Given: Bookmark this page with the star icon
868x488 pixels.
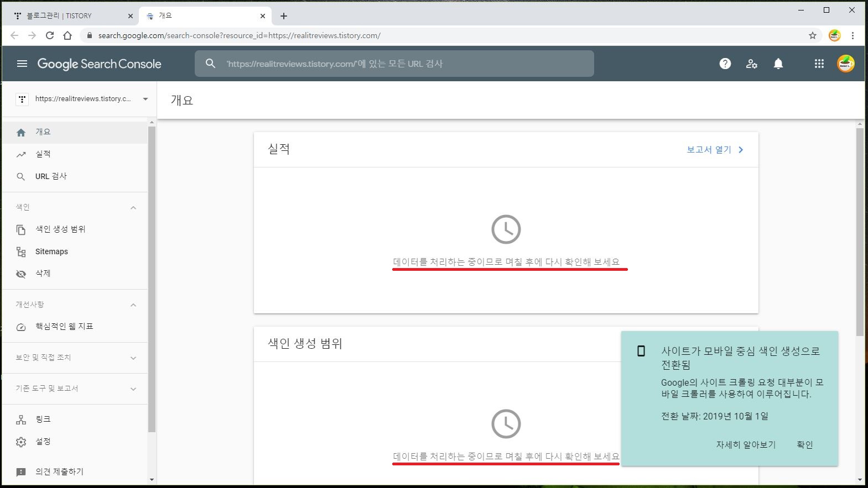Looking at the screenshot, I should [813, 35].
